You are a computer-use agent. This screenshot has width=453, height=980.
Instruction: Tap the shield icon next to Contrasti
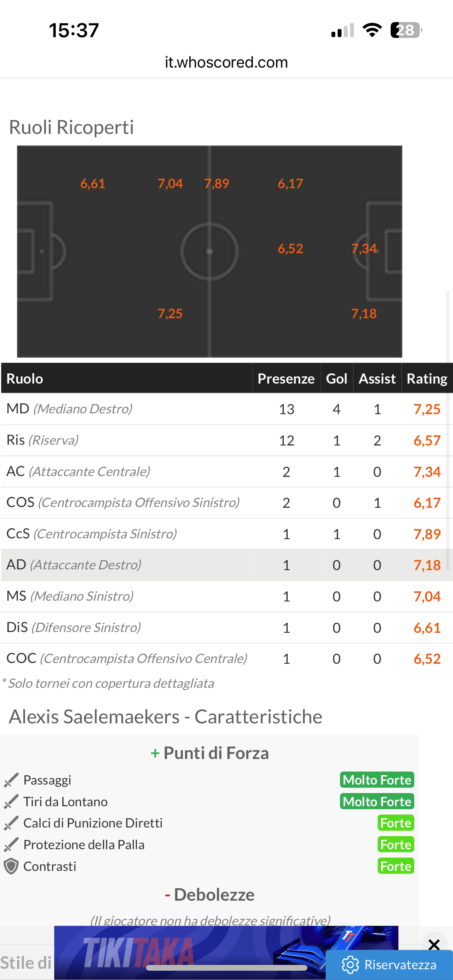coord(11,866)
